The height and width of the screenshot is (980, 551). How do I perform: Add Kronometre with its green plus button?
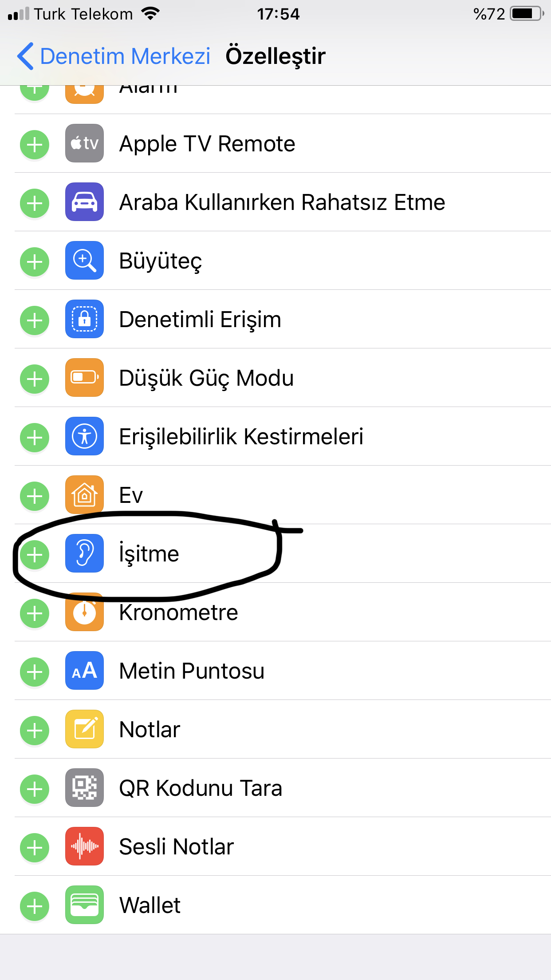tap(35, 613)
